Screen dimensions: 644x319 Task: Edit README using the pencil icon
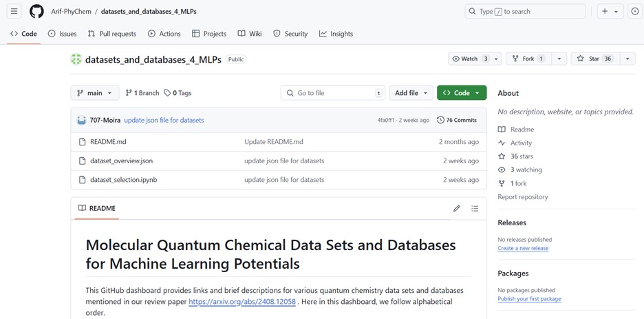457,209
